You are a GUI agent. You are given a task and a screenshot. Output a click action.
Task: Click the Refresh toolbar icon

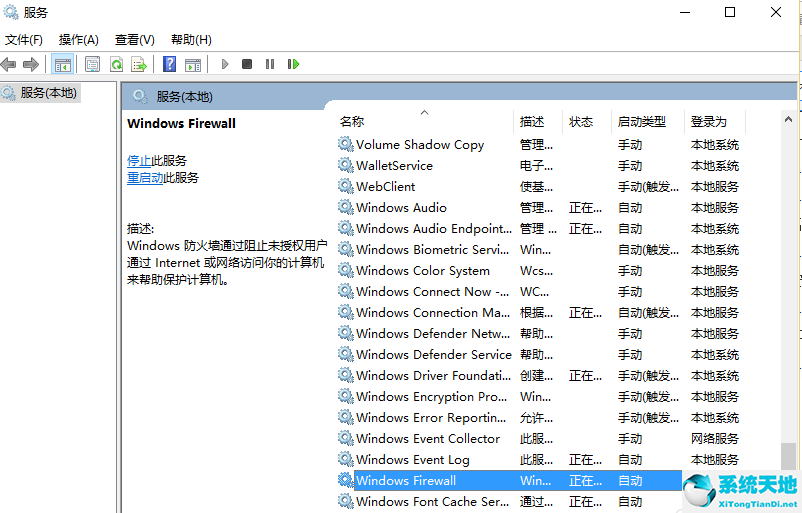point(116,64)
